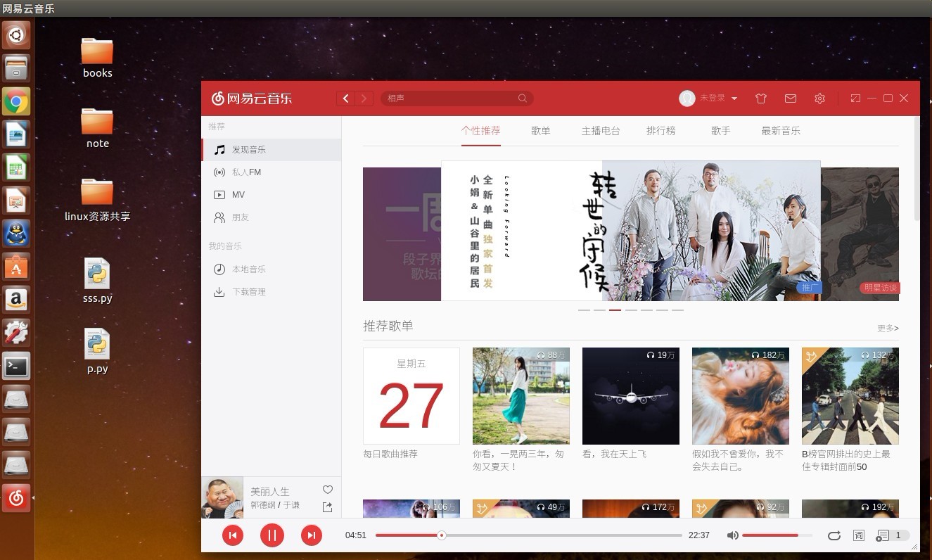Open the settings gear in NetEase header

point(819,98)
